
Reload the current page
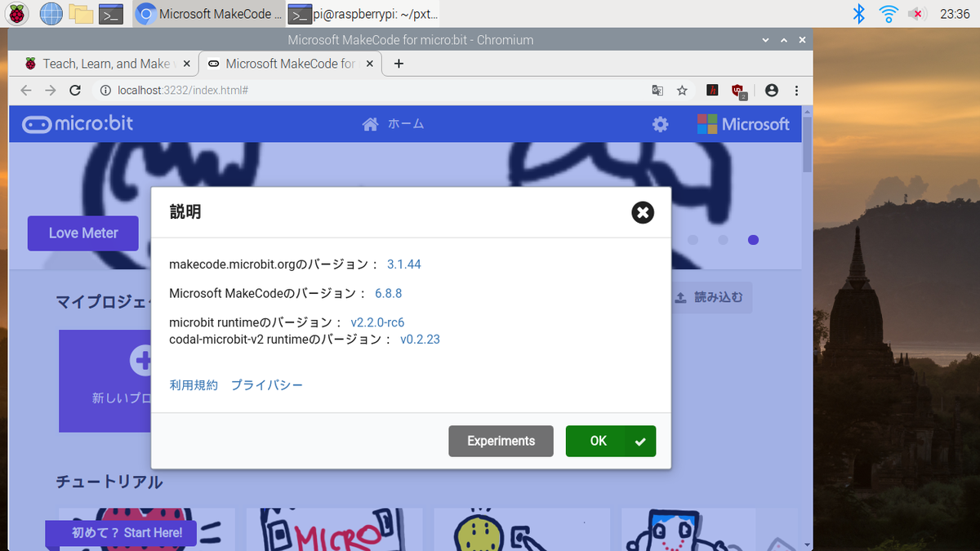pos(75,91)
